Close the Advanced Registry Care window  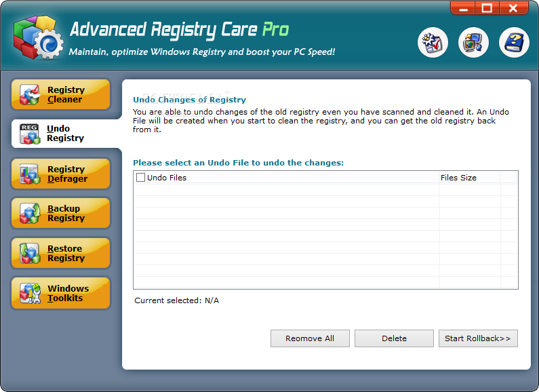513,7
